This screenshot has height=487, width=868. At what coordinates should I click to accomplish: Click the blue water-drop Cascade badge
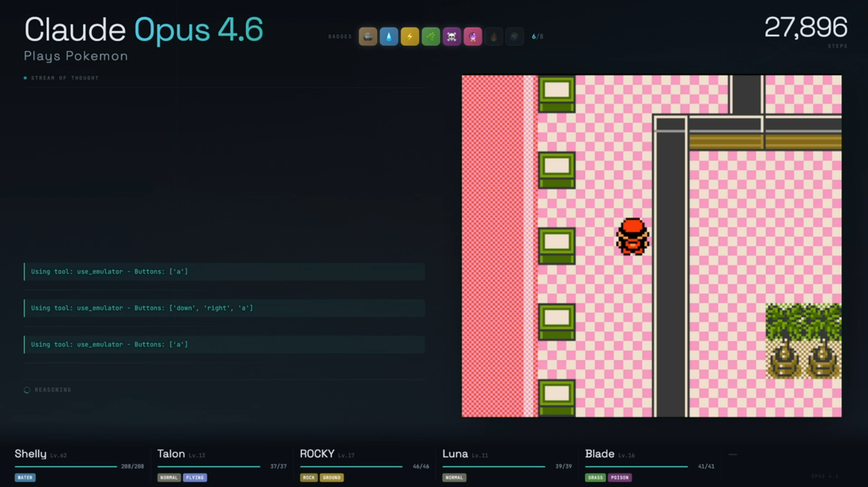pyautogui.click(x=389, y=37)
